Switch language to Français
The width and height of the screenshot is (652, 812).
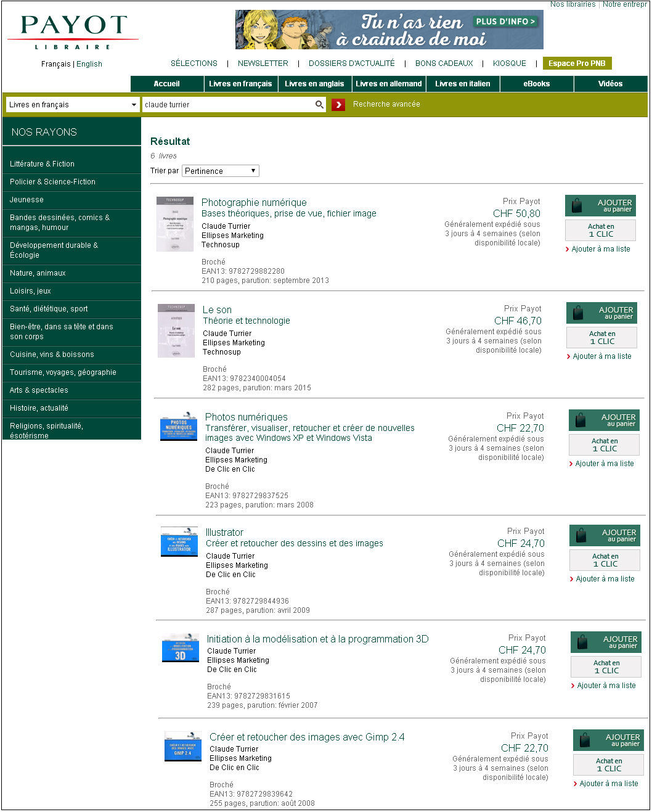click(56, 64)
